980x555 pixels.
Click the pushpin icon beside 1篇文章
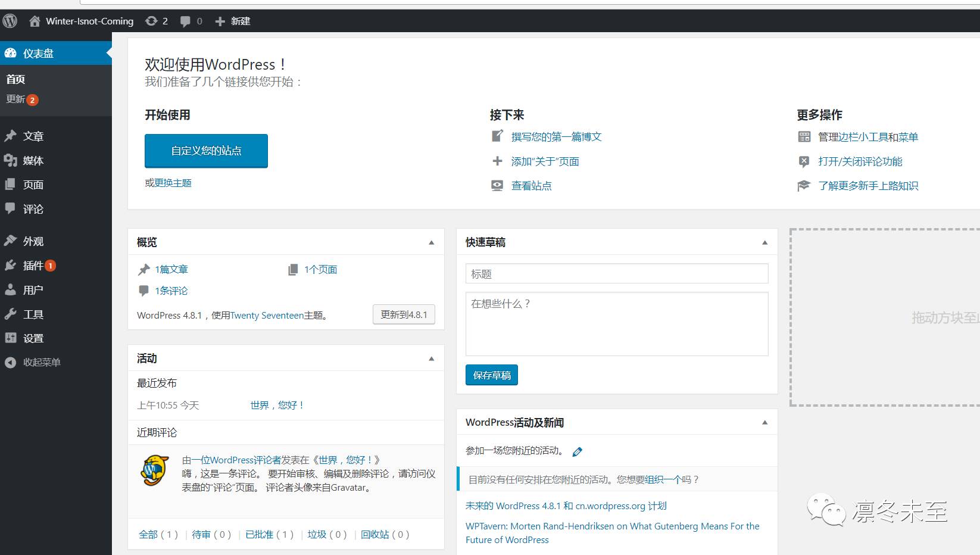pyautogui.click(x=144, y=270)
